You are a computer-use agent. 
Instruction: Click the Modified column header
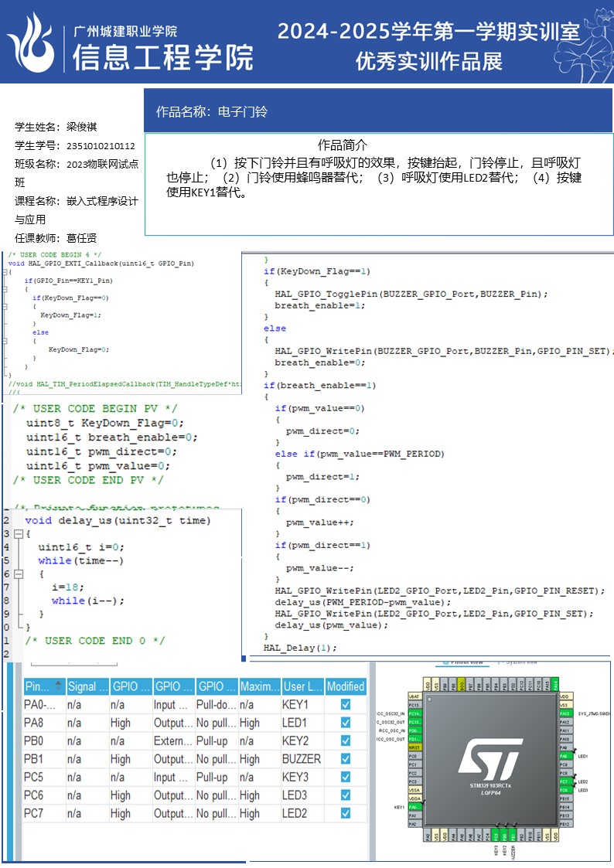coord(346,686)
